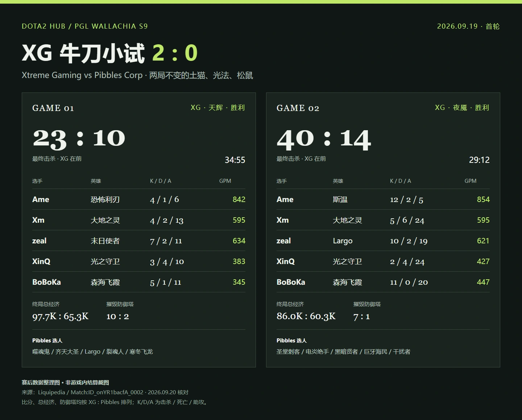Select the headline XG 牛刀小试 2 : 0
Screen dimensions: 522x420
[x=109, y=53]
